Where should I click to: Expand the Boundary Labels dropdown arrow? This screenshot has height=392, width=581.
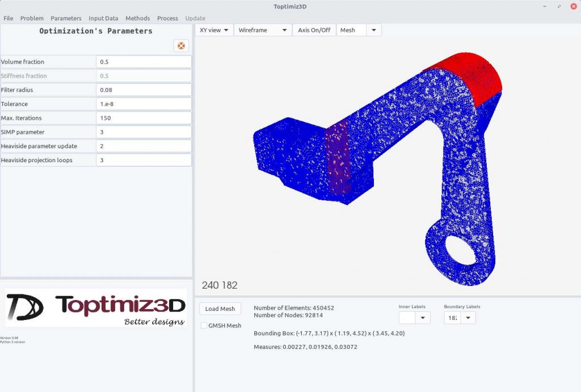click(x=468, y=318)
